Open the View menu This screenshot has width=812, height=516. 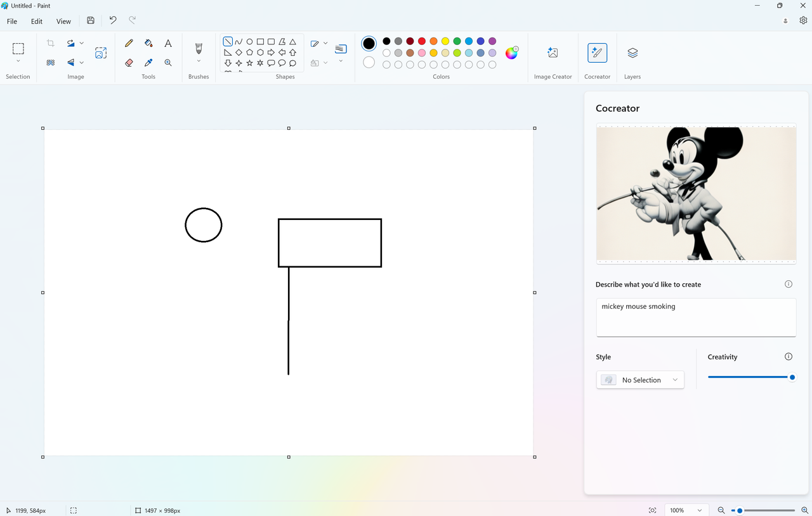click(63, 21)
